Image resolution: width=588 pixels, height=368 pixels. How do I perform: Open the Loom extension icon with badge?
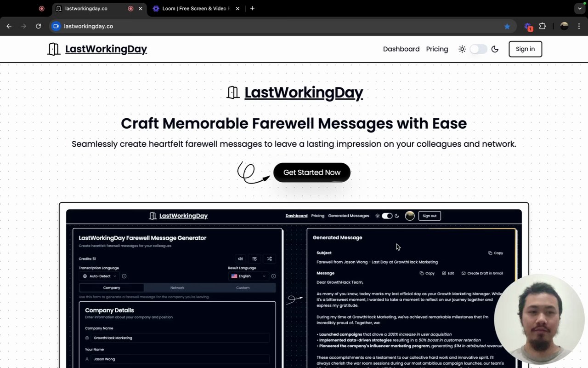(528, 27)
